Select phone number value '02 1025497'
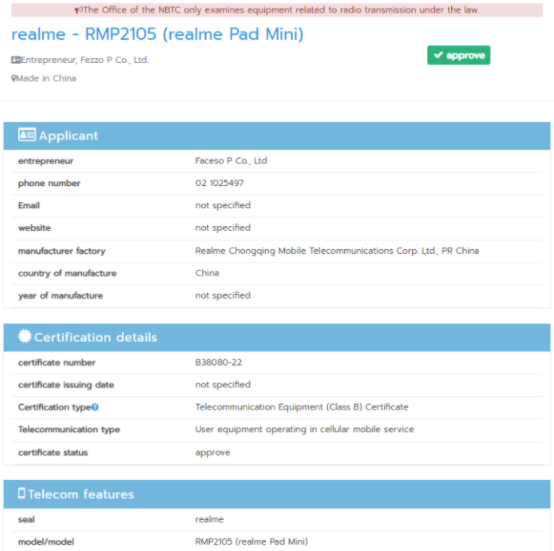Screen dimensions: 554x551 (219, 183)
